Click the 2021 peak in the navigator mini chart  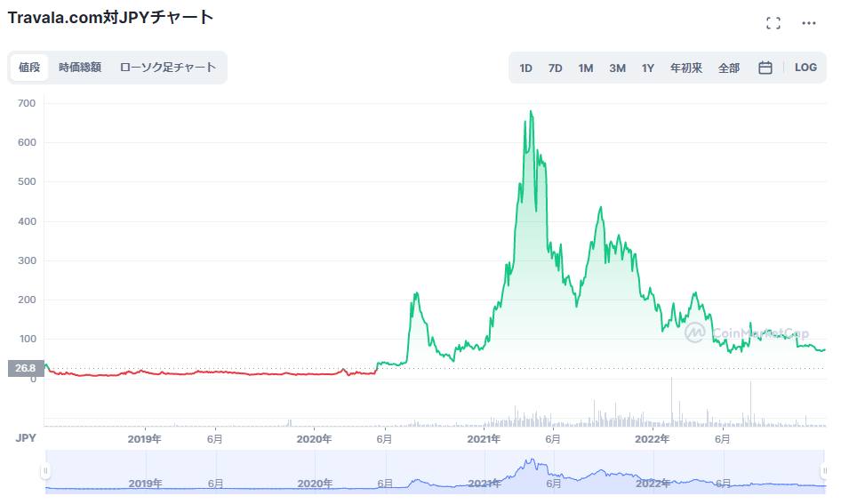pyautogui.click(x=531, y=460)
